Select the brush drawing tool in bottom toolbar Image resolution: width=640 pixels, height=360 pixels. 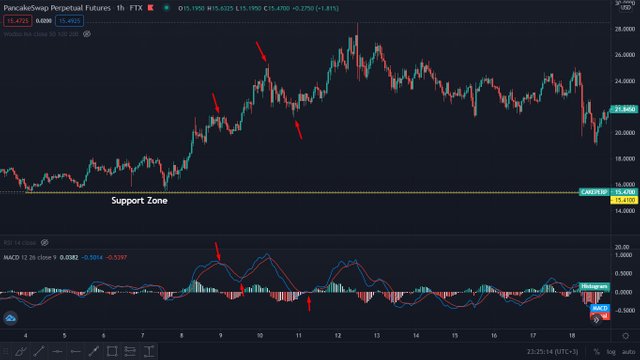tap(21, 351)
